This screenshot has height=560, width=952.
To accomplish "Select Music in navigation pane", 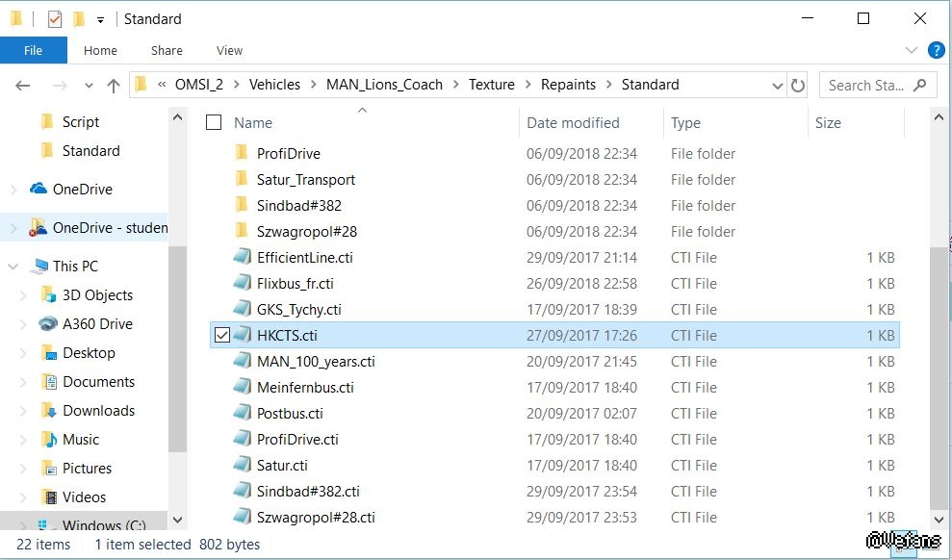I will tap(80, 440).
